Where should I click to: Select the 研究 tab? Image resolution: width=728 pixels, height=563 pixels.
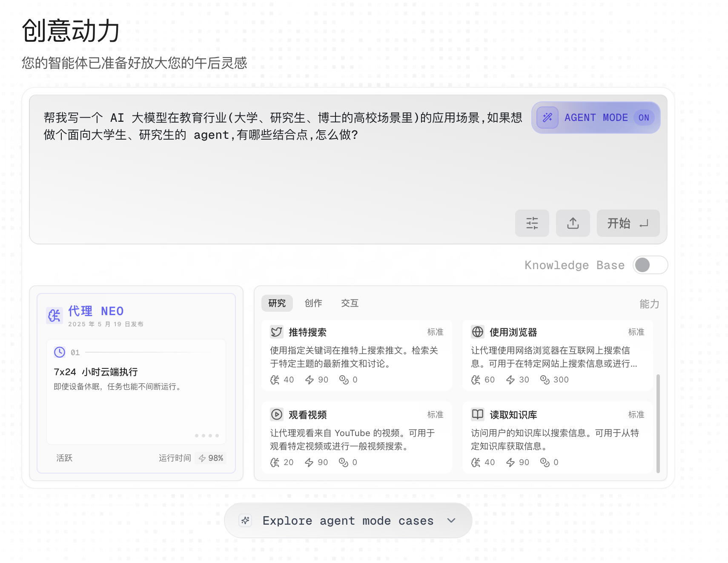277,303
